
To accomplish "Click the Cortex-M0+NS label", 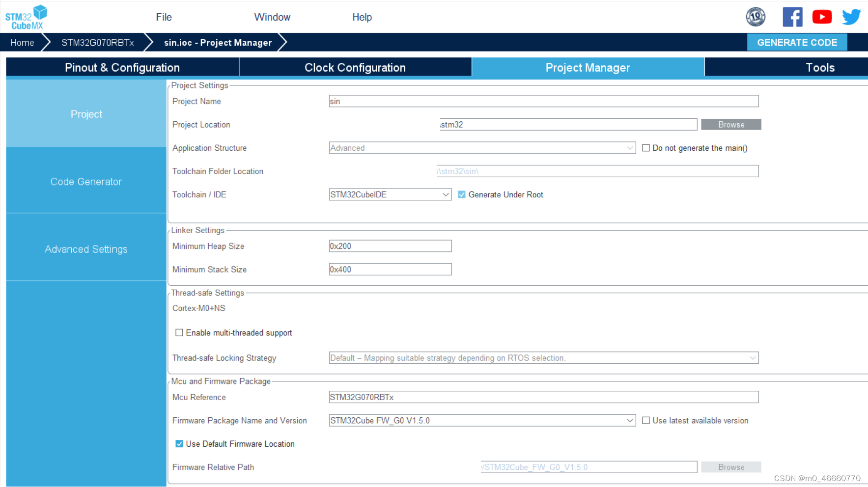I will [x=198, y=308].
